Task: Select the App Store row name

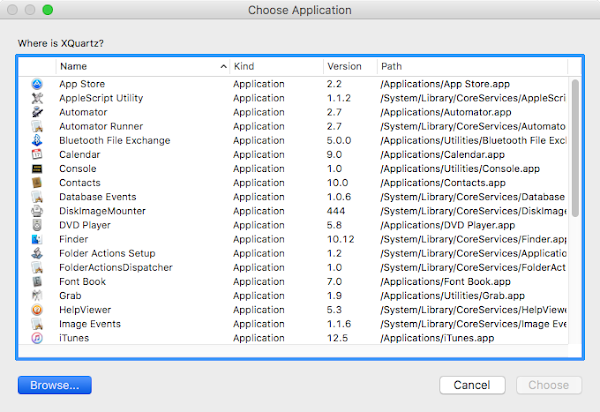Action: pyautogui.click(x=82, y=84)
